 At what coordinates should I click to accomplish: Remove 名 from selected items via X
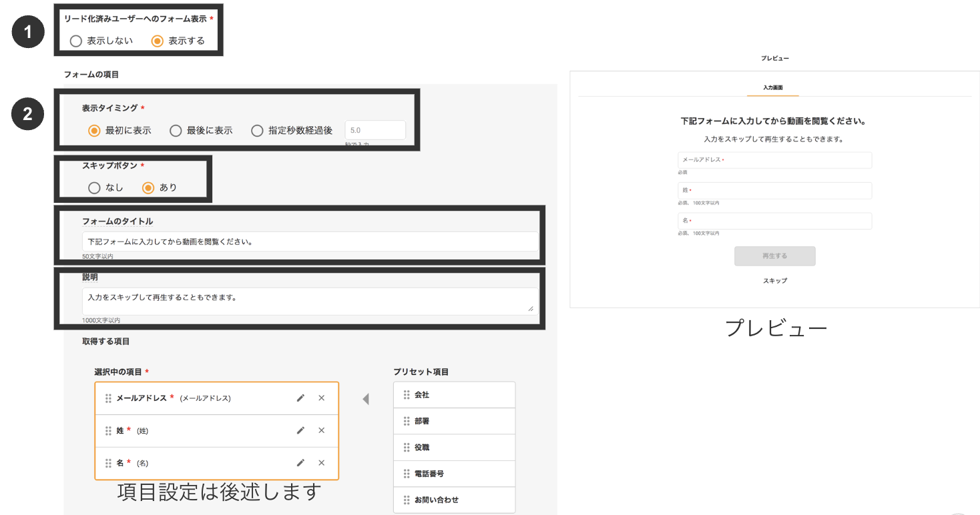point(321,462)
